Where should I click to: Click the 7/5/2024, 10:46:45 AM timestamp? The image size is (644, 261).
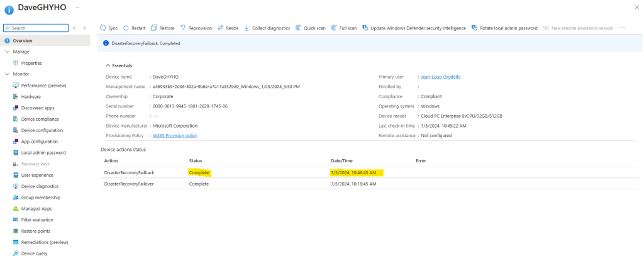click(x=353, y=172)
